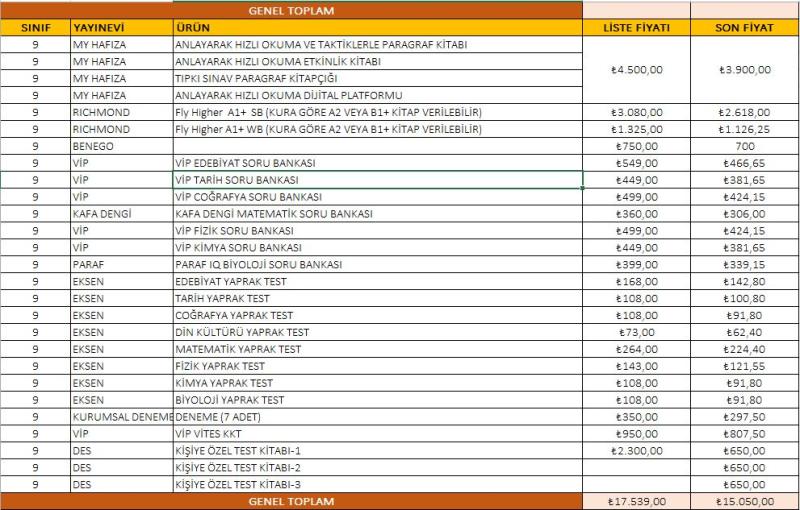
Task: Click the merged ₺4.500,00 list price cell
Action: point(636,70)
